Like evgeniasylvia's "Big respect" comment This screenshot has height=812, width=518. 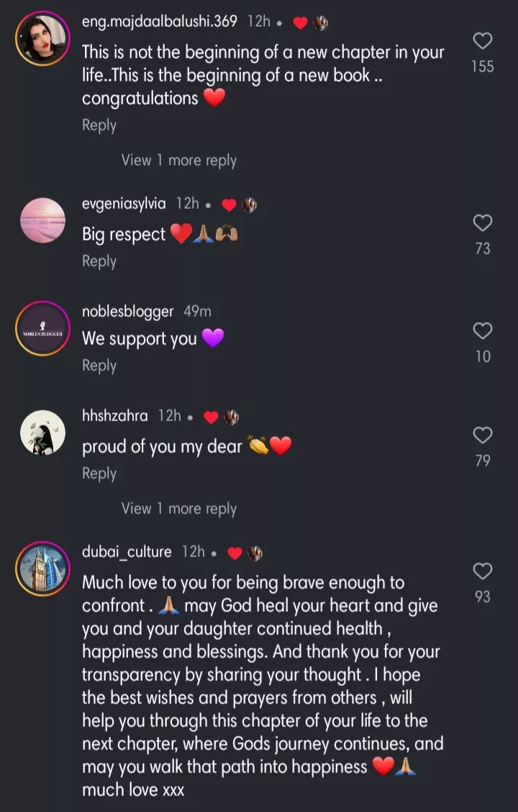[482, 223]
